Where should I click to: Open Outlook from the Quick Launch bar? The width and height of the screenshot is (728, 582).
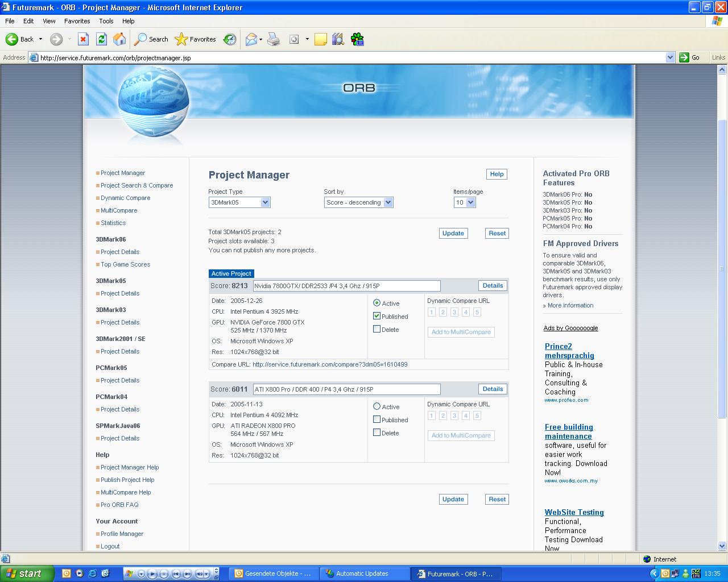click(x=67, y=573)
